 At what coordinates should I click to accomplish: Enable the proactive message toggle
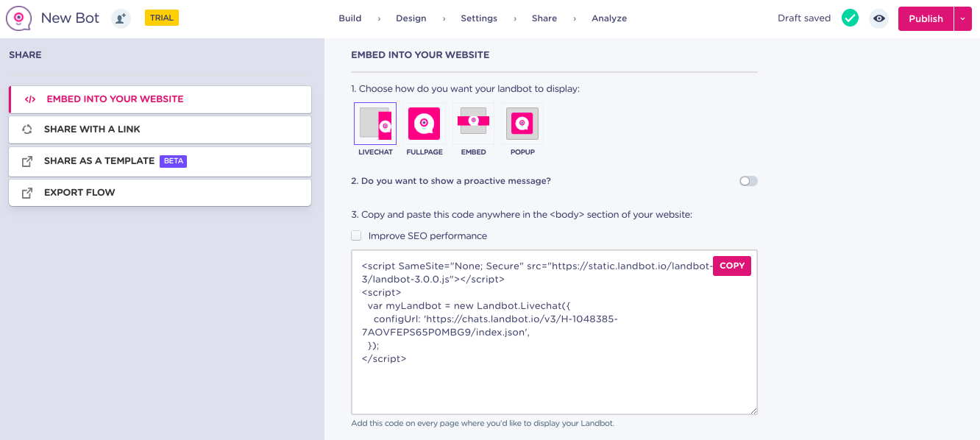[x=748, y=181]
